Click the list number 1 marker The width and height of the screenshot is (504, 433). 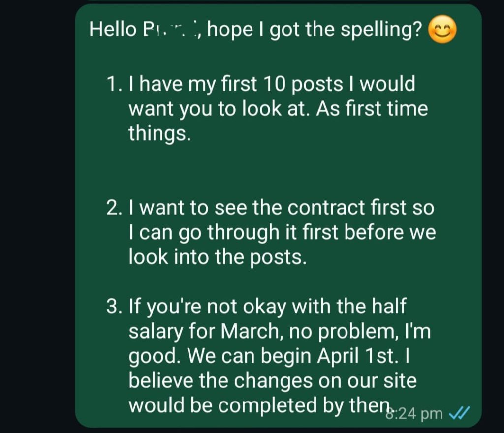114,84
